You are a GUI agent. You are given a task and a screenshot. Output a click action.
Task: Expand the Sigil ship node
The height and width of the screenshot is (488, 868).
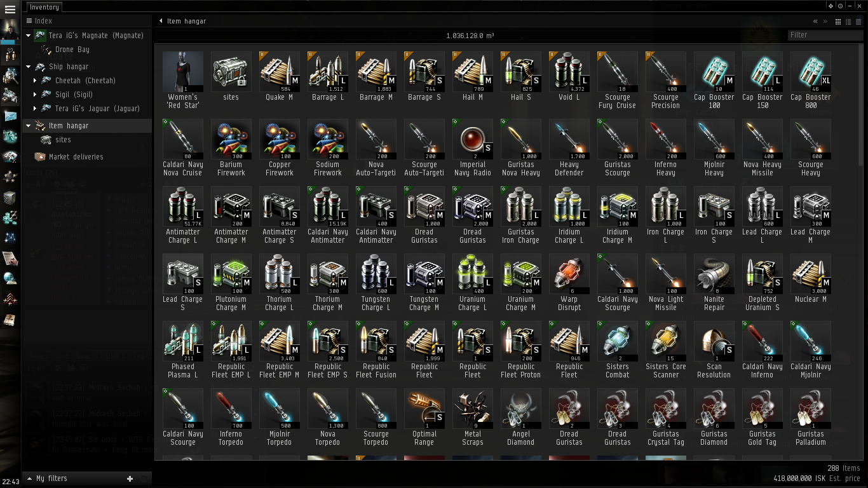(36, 95)
